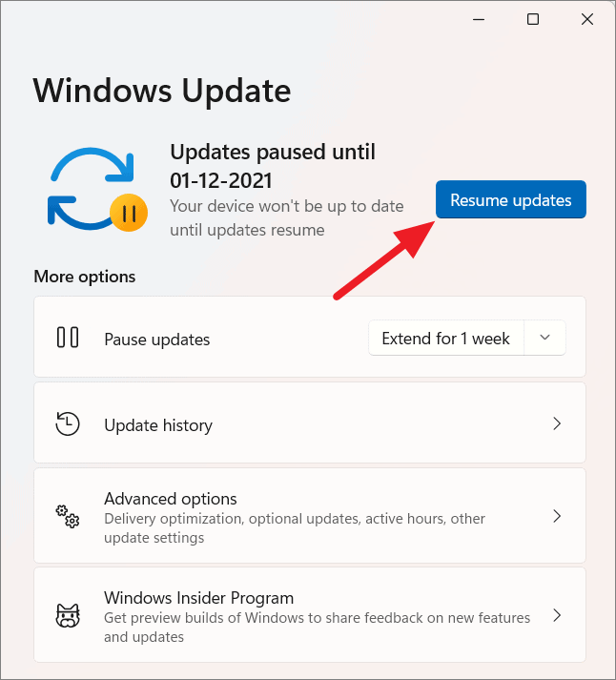Open the Update history entry
The image size is (616, 680).
click(310, 422)
